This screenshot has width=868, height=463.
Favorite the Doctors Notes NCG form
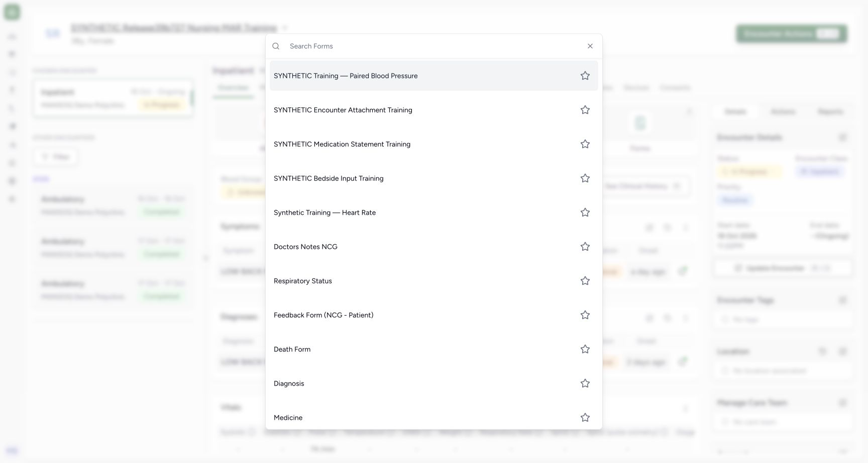(x=585, y=247)
